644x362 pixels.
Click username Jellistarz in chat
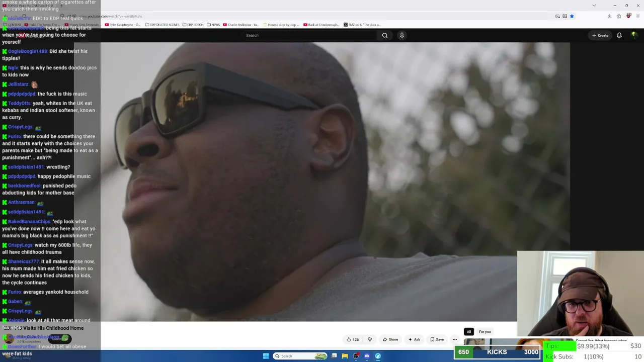[x=18, y=84]
